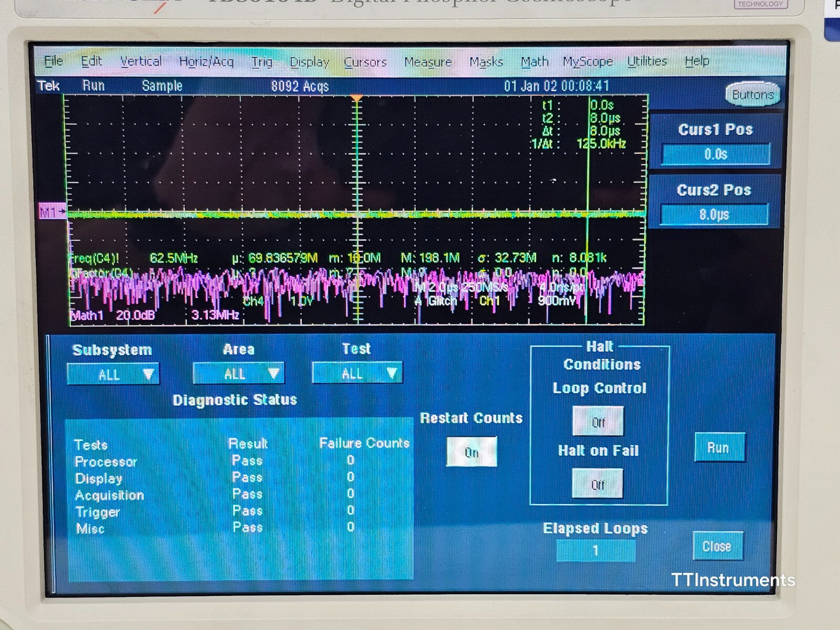
Task: Open the Cursors menu
Action: (366, 62)
